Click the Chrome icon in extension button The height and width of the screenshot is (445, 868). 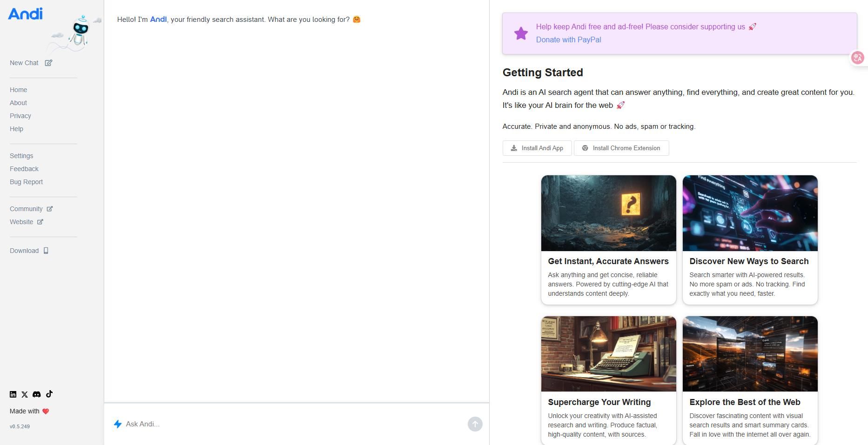[x=585, y=148]
